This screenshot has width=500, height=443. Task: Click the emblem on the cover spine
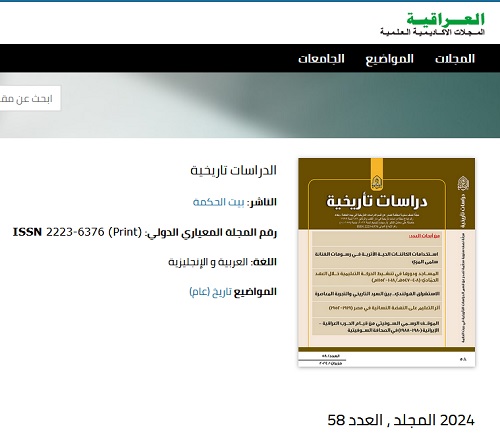463,183
